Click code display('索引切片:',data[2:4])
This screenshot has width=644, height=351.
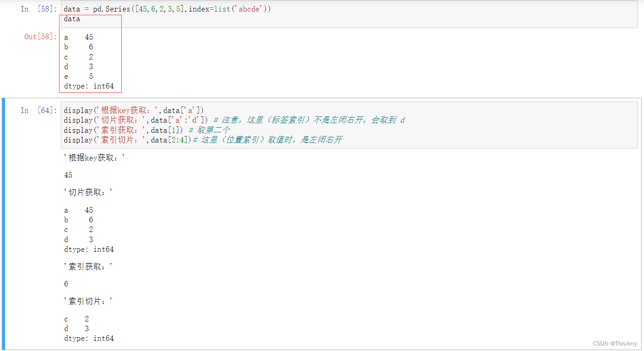click(128, 140)
